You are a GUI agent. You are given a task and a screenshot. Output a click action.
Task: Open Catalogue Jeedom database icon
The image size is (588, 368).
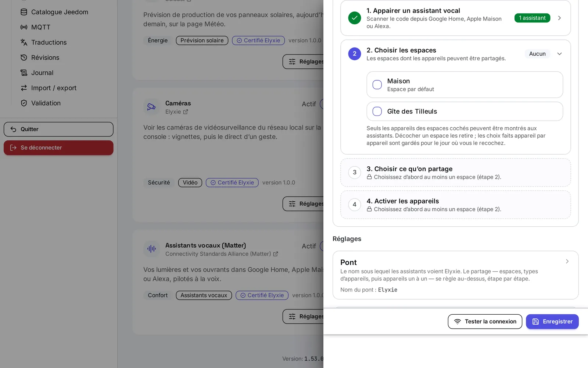[24, 12]
